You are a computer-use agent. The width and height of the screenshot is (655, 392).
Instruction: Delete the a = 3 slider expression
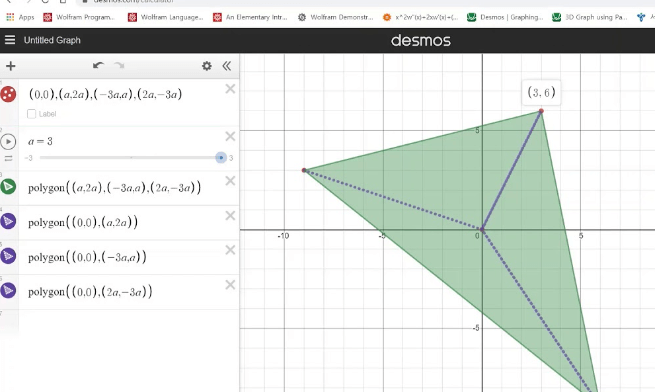point(230,136)
